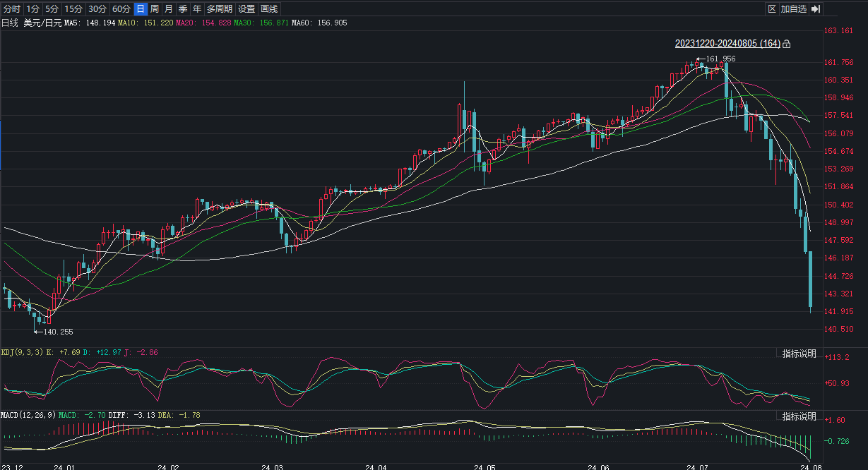Viewport: 868px width, 470px height.
Task: Open the 设置 settings menu
Action: 246,9
